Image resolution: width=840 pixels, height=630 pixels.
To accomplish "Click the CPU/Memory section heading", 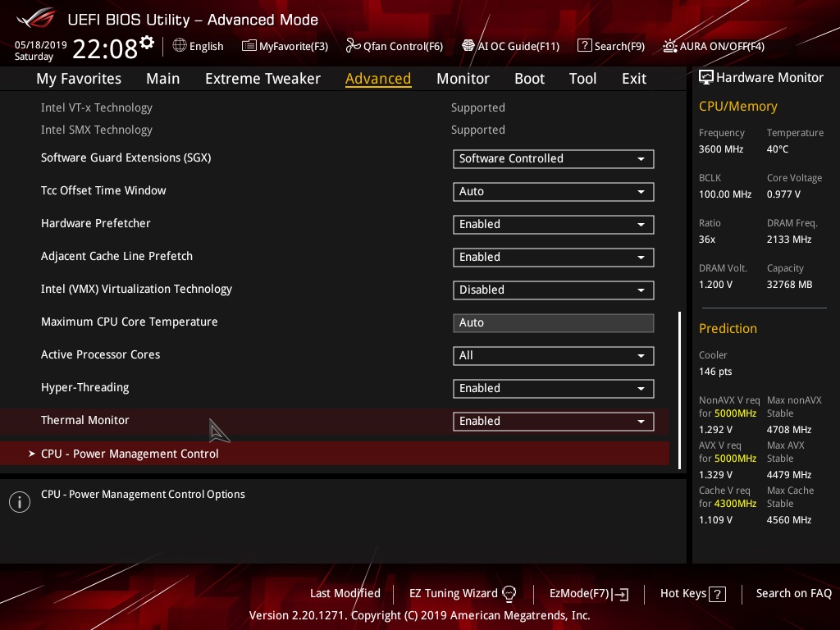I will (x=737, y=107).
